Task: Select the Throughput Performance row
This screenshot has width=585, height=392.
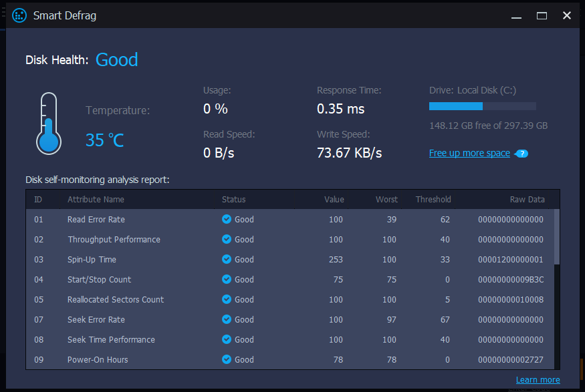Action: [x=114, y=239]
